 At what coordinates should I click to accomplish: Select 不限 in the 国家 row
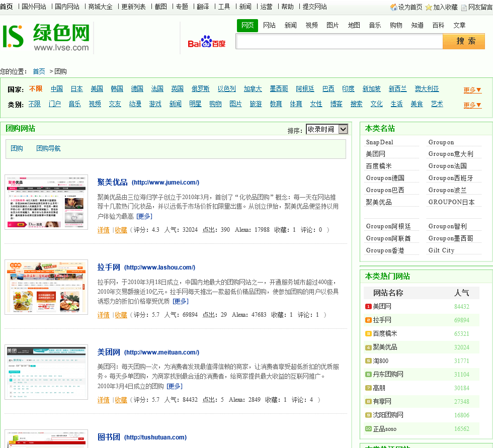coord(36,89)
